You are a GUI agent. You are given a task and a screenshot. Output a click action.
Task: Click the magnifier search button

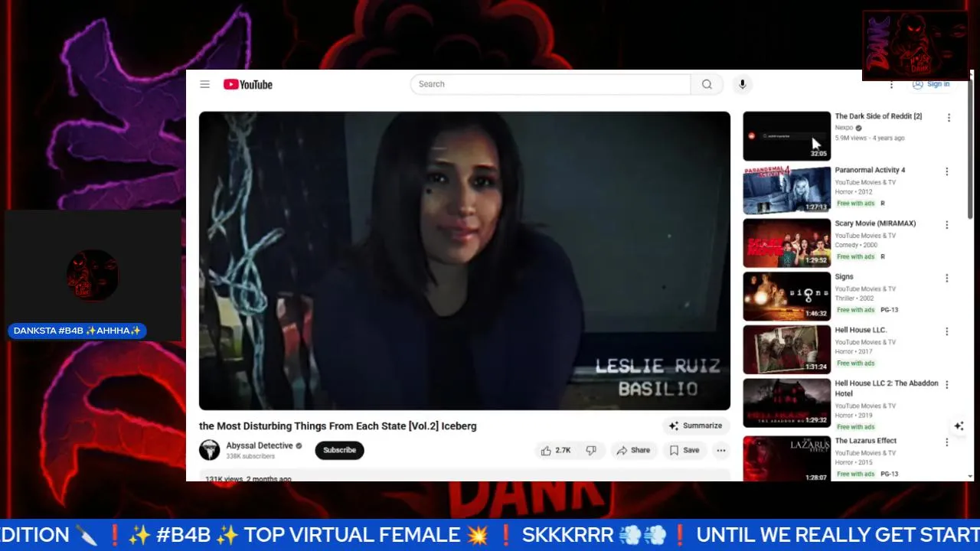(x=707, y=84)
